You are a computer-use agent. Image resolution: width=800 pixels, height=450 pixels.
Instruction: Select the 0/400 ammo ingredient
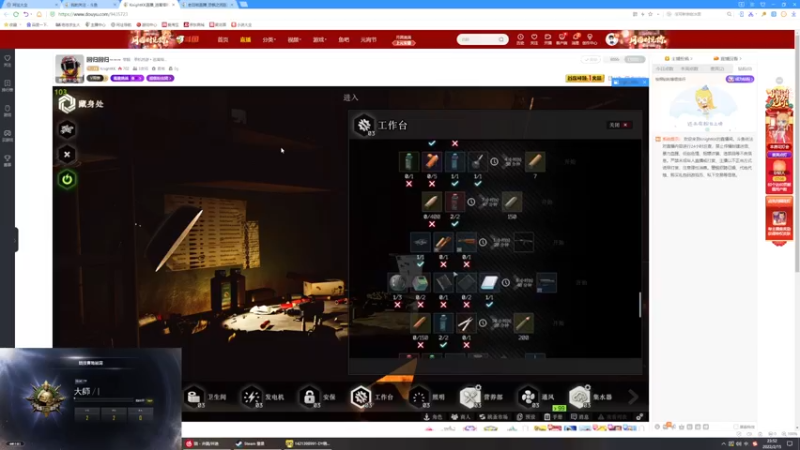pyautogui.click(x=432, y=202)
